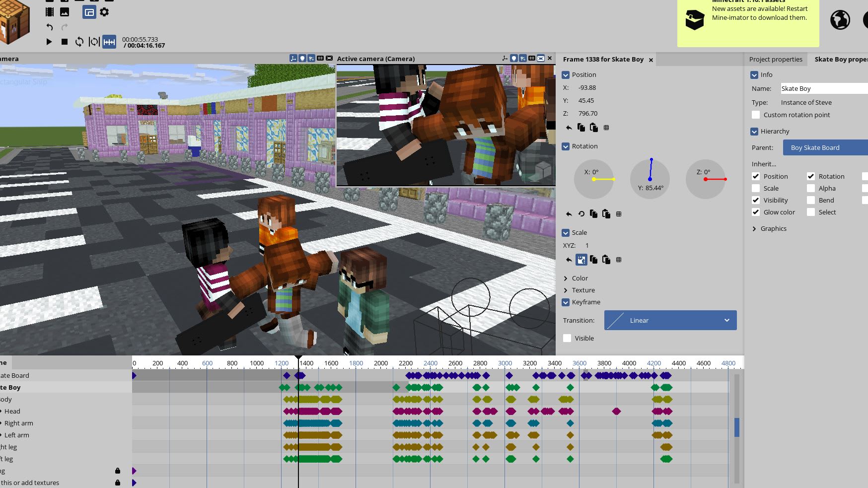Open the export movie (film strip) icon
The width and height of the screenshot is (868, 488).
(x=50, y=12)
